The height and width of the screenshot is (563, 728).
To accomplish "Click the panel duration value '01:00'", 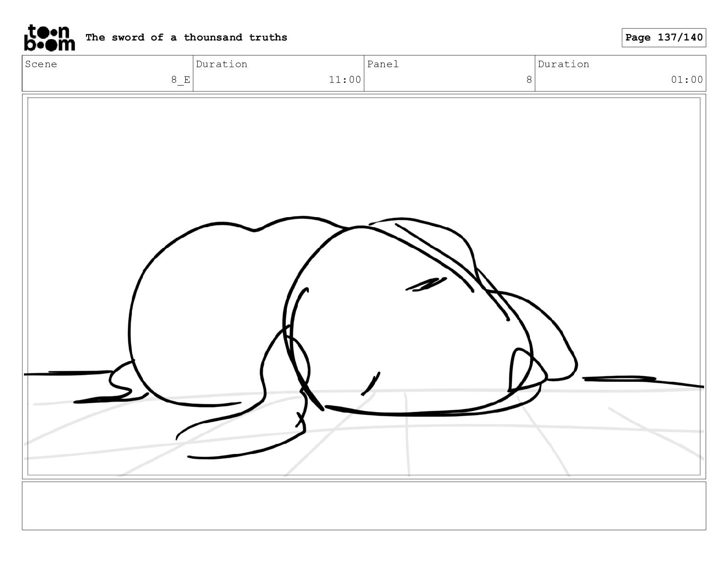I will coord(687,80).
